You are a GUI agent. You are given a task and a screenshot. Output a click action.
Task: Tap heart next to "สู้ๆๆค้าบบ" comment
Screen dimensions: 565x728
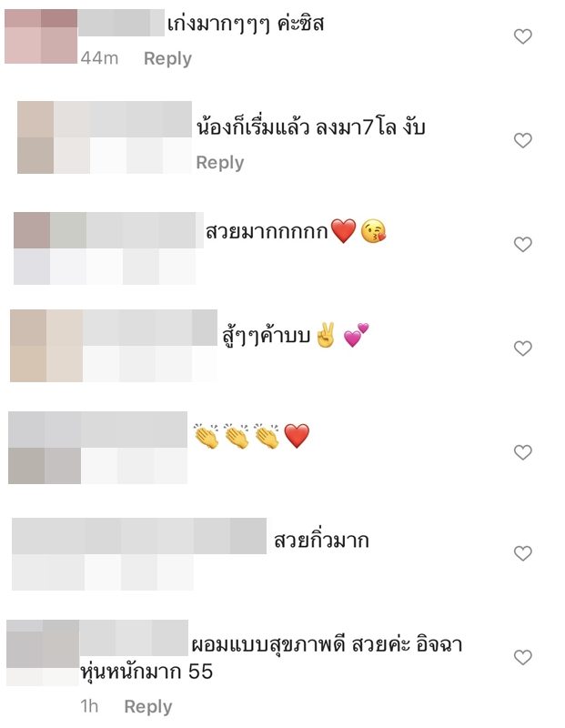tap(523, 349)
